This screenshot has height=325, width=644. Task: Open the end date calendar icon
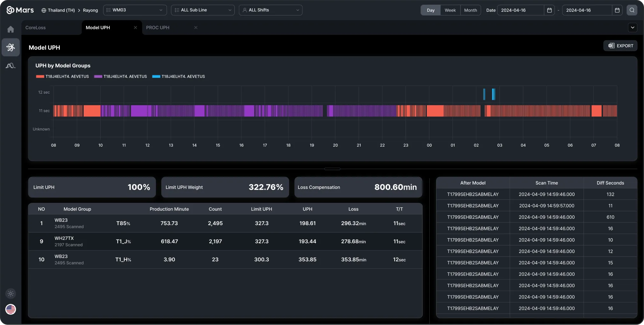coord(617,10)
